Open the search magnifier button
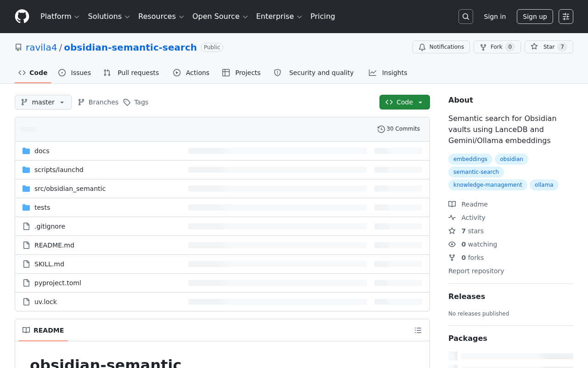This screenshot has height=368, width=588. pyautogui.click(x=466, y=17)
